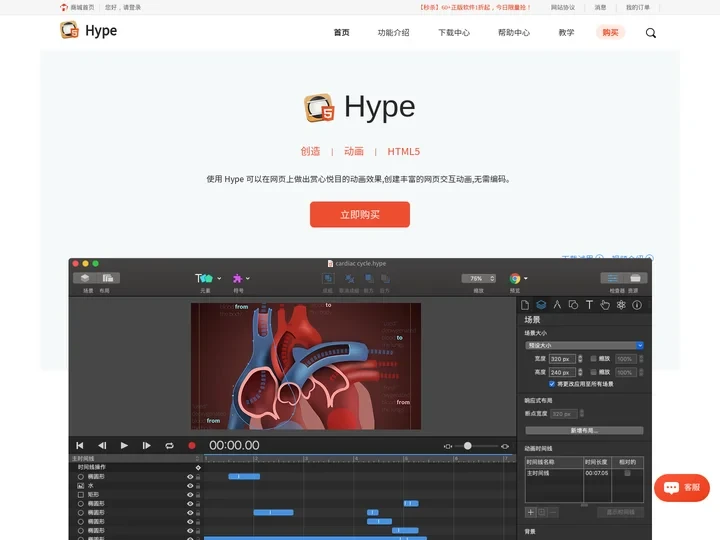Viewport: 720px width, 540px height.
Task: Open the Layouts (布局) toolbar button
Action: point(108,278)
